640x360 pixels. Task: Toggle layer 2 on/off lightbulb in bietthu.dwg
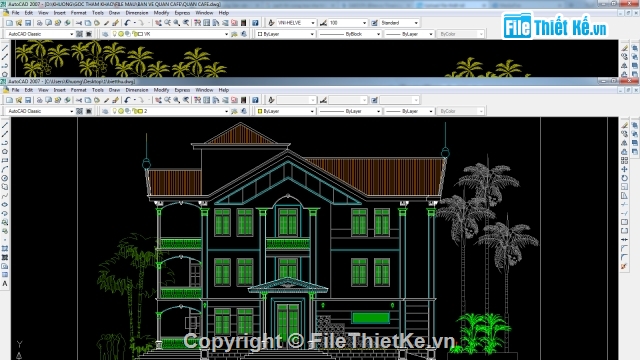[x=115, y=111]
